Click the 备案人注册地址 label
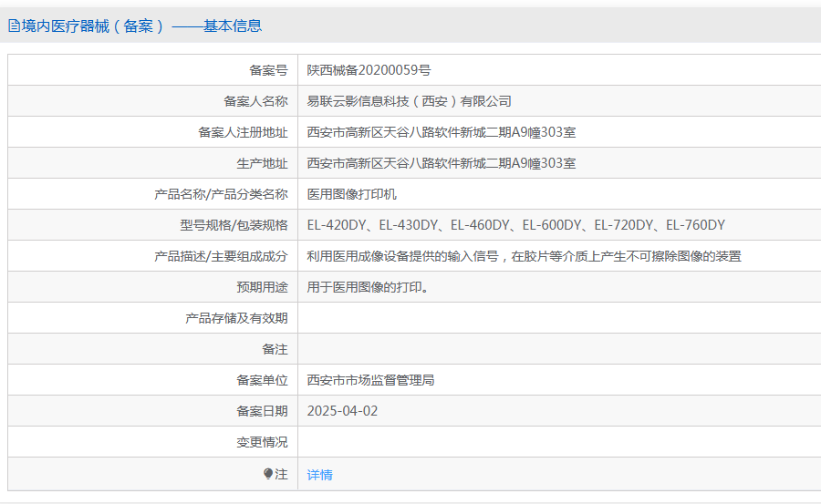The width and height of the screenshot is (821, 504). pos(243,132)
